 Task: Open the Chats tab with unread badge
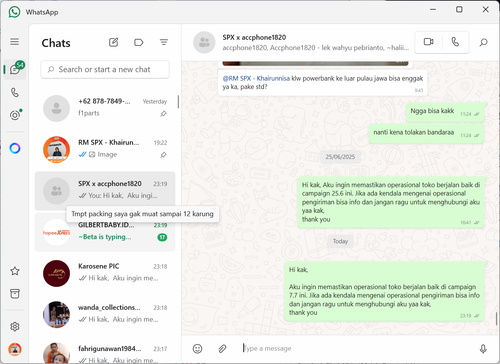tap(15, 69)
